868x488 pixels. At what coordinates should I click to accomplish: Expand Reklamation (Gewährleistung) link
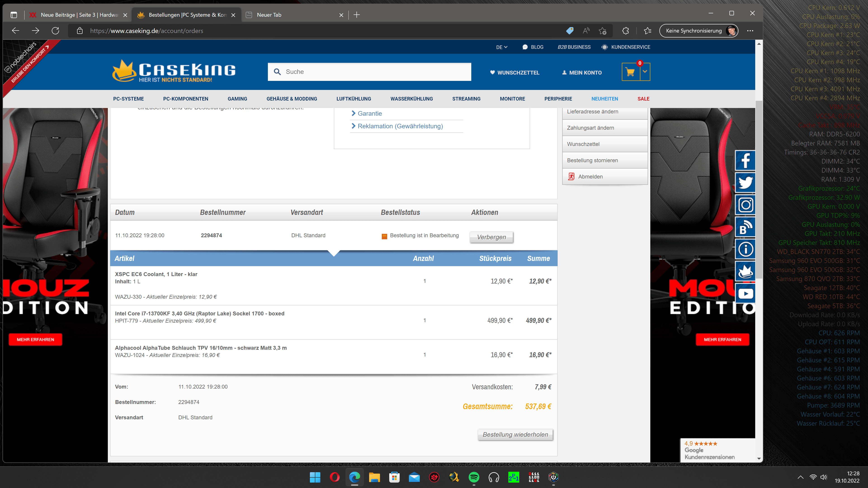pos(400,126)
